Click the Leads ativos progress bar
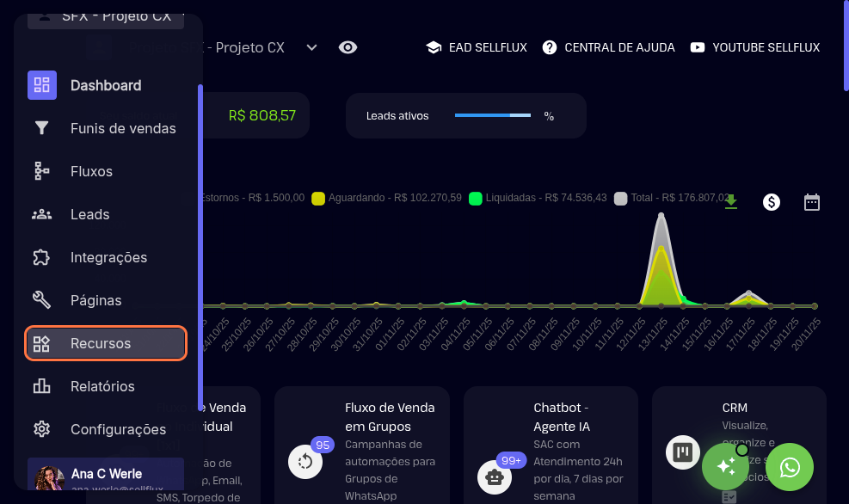The height and width of the screenshot is (504, 849). [x=492, y=115]
